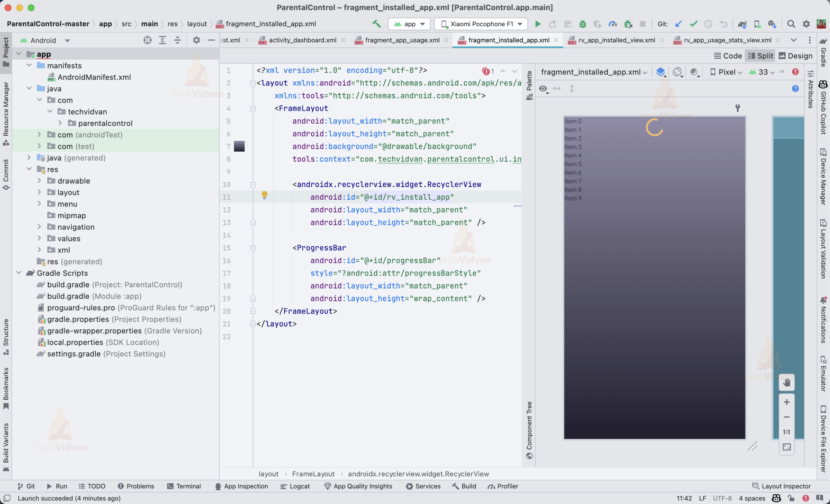This screenshot has width=830, height=504.
Task: Open the Logcat tool window
Action: (295, 486)
